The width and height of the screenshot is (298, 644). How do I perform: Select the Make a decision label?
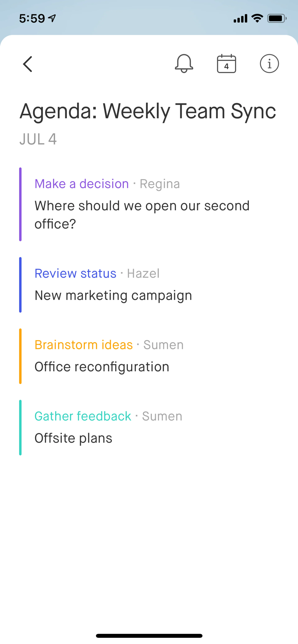[82, 184]
